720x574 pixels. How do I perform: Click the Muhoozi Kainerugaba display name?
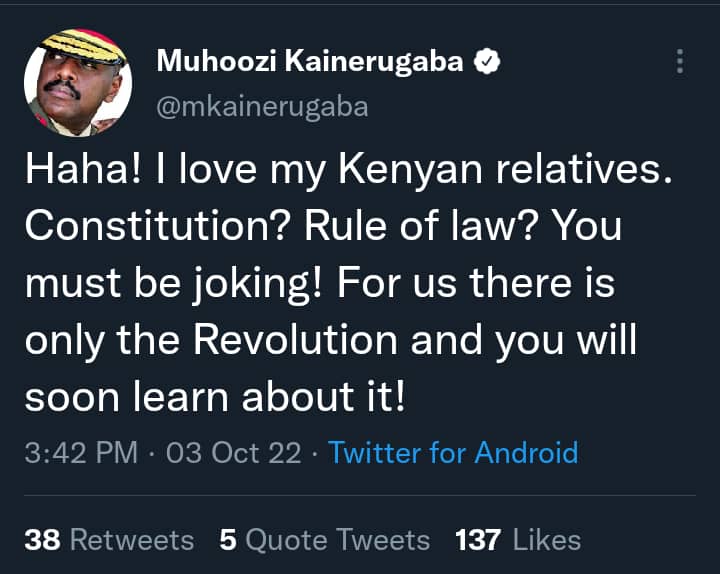click(x=310, y=62)
